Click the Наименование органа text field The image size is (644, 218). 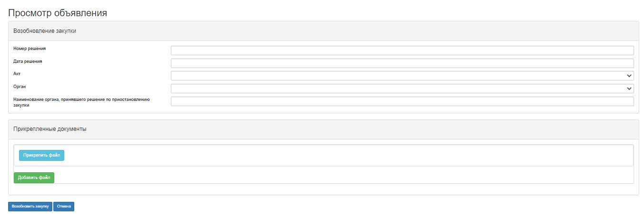point(402,101)
